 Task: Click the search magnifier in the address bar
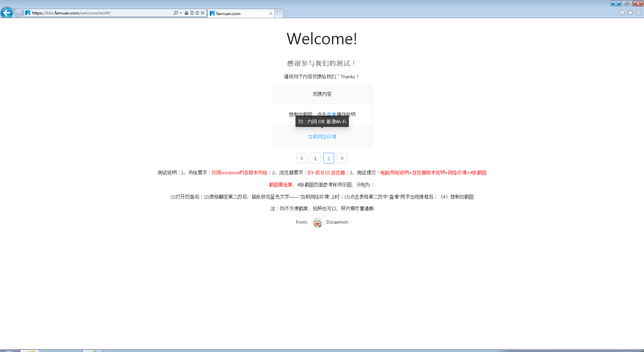click(175, 13)
